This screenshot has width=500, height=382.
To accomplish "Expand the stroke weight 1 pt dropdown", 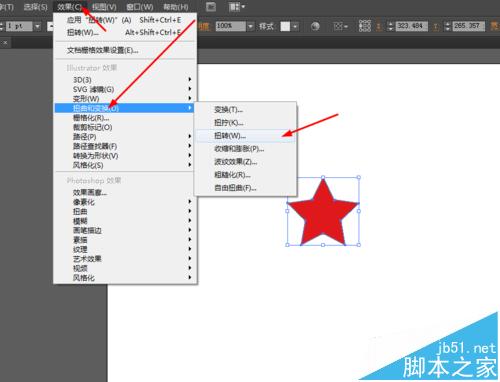I will coord(37,26).
